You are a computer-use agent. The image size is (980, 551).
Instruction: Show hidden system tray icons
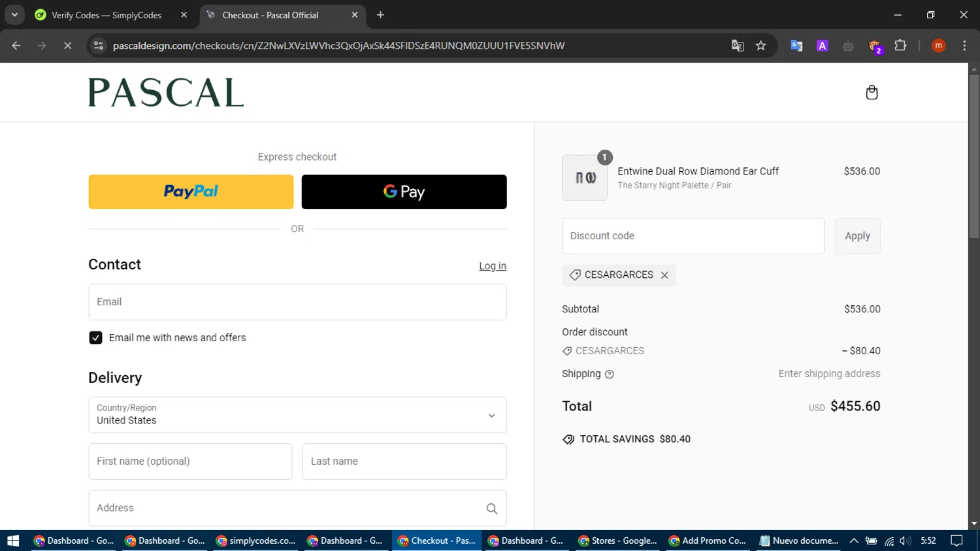pos(853,541)
